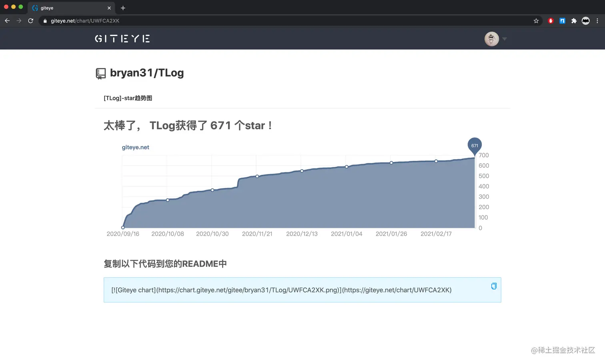Copy the README code with the copy icon

[x=494, y=286]
